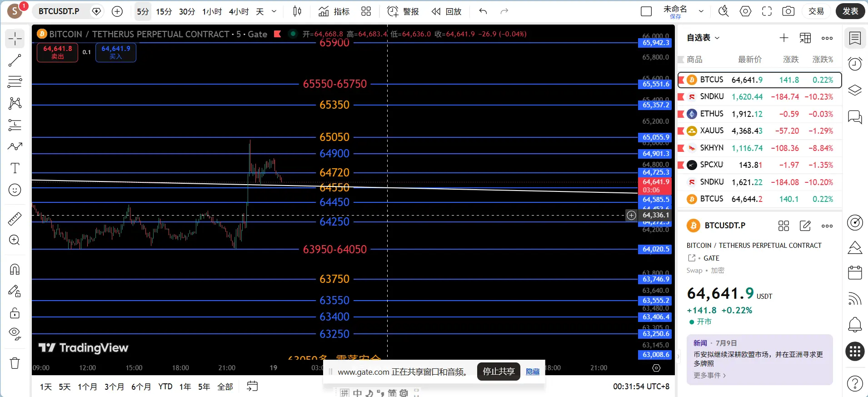This screenshot has height=397, width=868.
Task: Open chart settings hexagon icon
Action: tap(745, 11)
